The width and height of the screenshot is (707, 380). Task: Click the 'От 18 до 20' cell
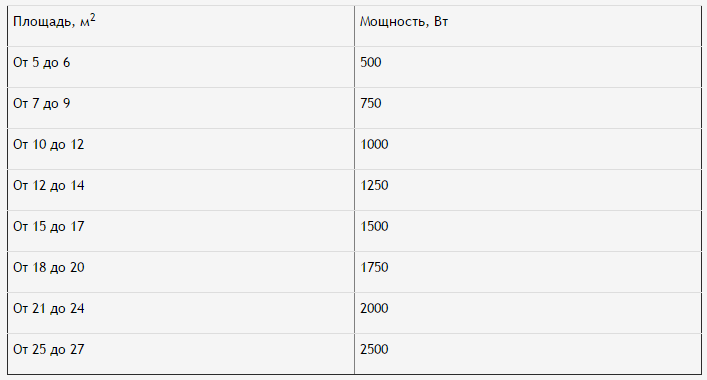click(181, 272)
